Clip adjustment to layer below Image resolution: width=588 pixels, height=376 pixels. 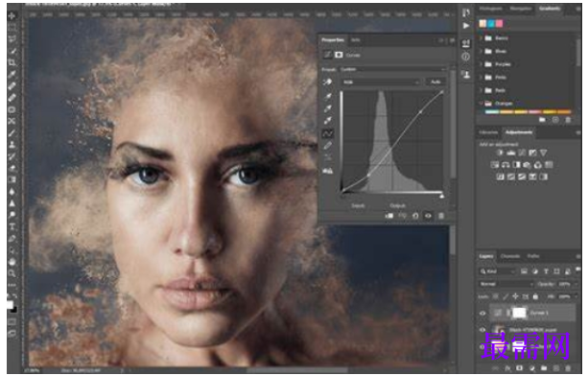(x=389, y=216)
